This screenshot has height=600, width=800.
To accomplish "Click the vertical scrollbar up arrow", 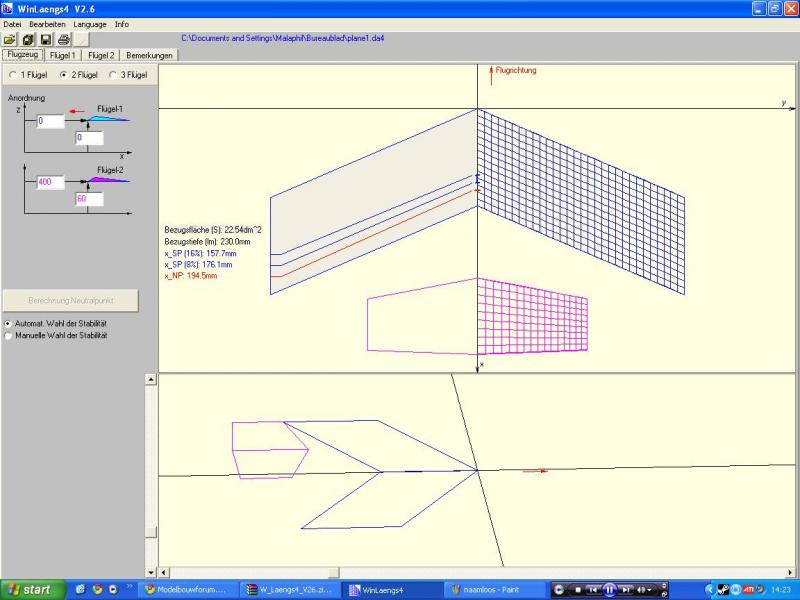I will click(151, 379).
